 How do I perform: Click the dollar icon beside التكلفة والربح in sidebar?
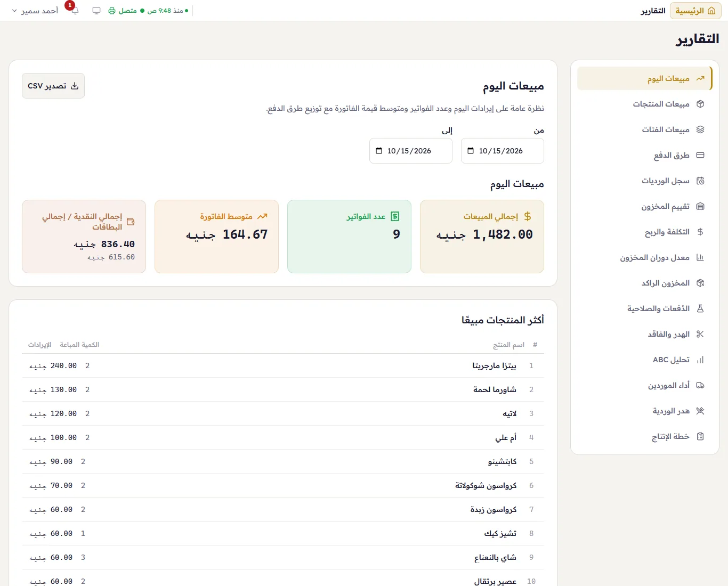700,232
